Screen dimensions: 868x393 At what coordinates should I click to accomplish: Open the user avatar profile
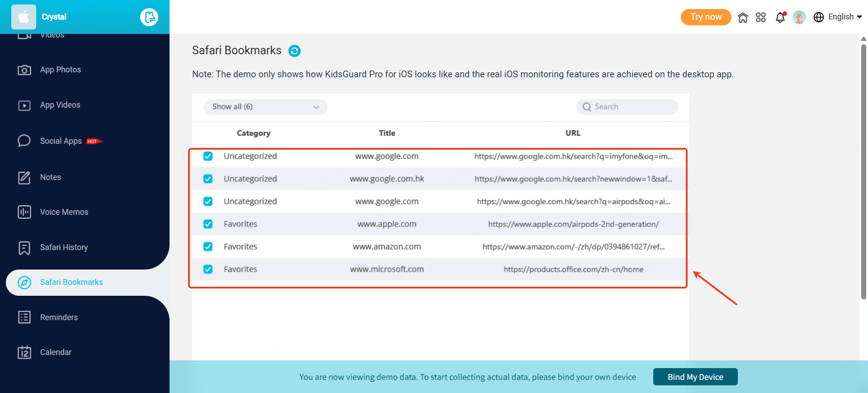point(799,17)
